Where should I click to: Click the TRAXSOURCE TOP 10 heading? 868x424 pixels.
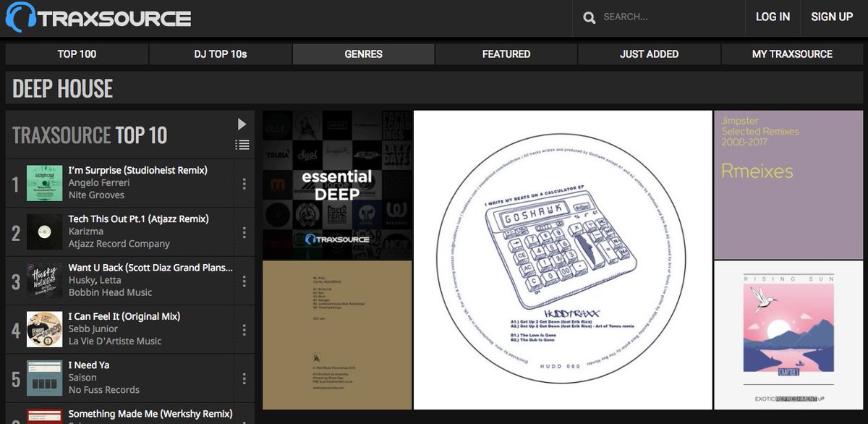[x=90, y=135]
